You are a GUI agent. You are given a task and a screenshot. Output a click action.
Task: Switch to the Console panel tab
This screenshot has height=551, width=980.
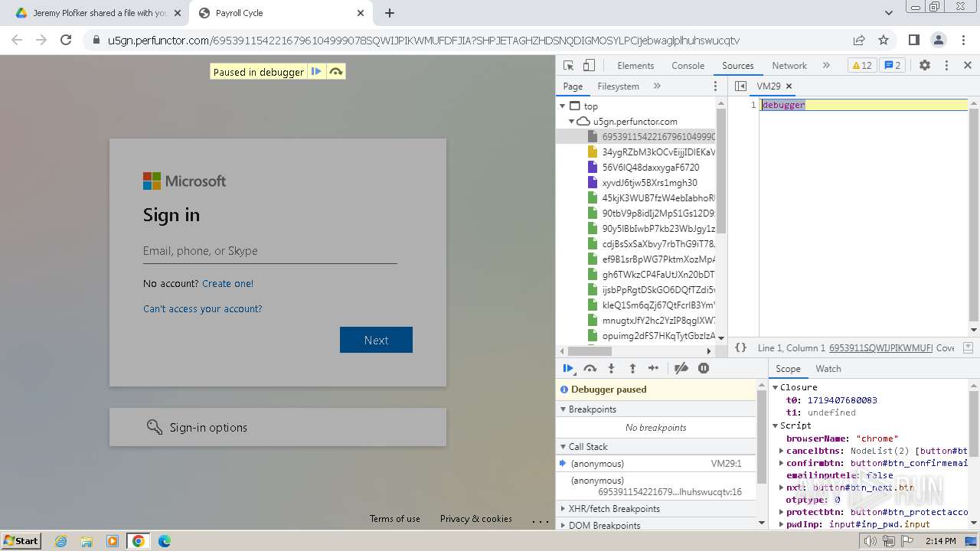tap(688, 66)
